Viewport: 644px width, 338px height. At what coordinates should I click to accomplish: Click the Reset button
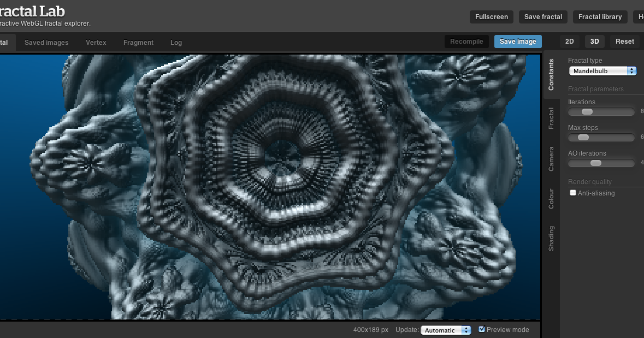pos(625,41)
